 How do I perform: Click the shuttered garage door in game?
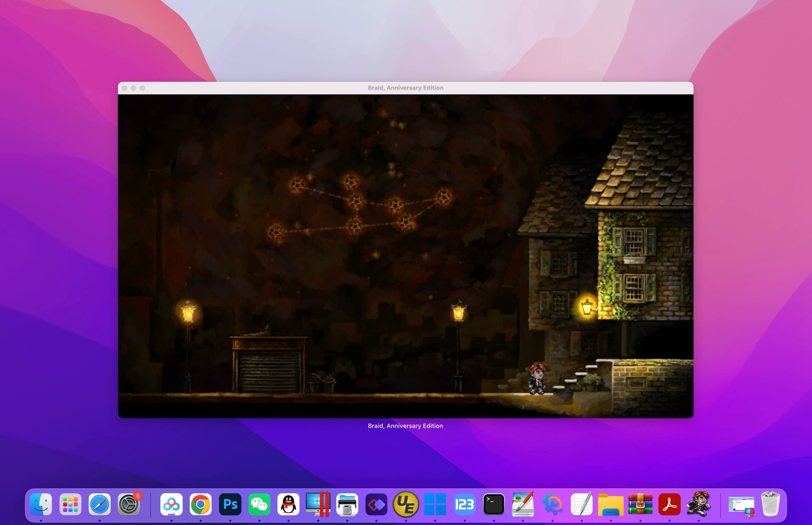[x=269, y=372]
